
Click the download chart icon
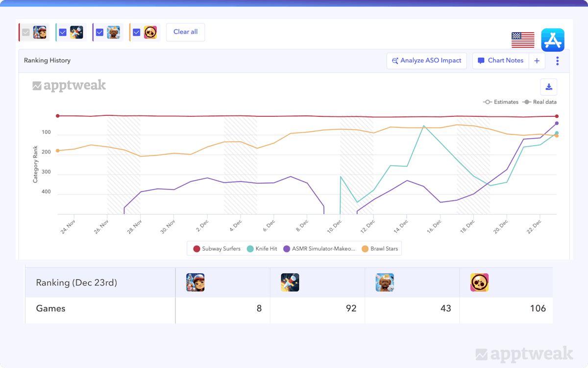pos(549,87)
